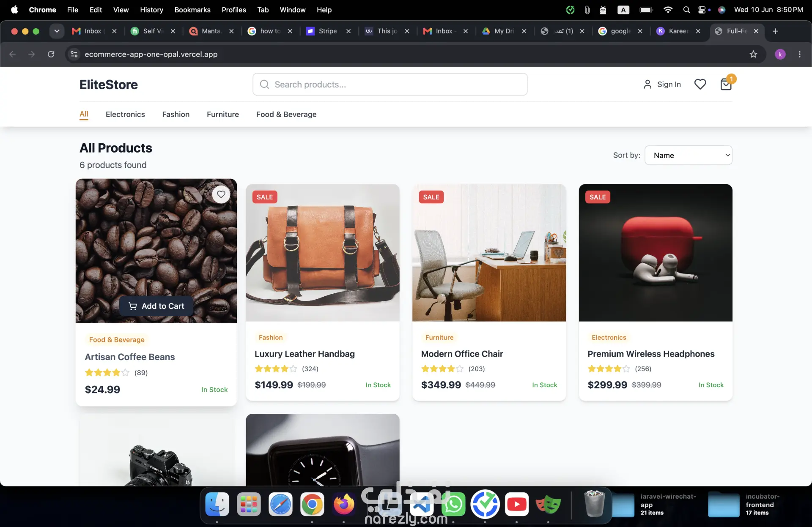View site information icon in address bar
The height and width of the screenshot is (527, 812).
point(74,54)
